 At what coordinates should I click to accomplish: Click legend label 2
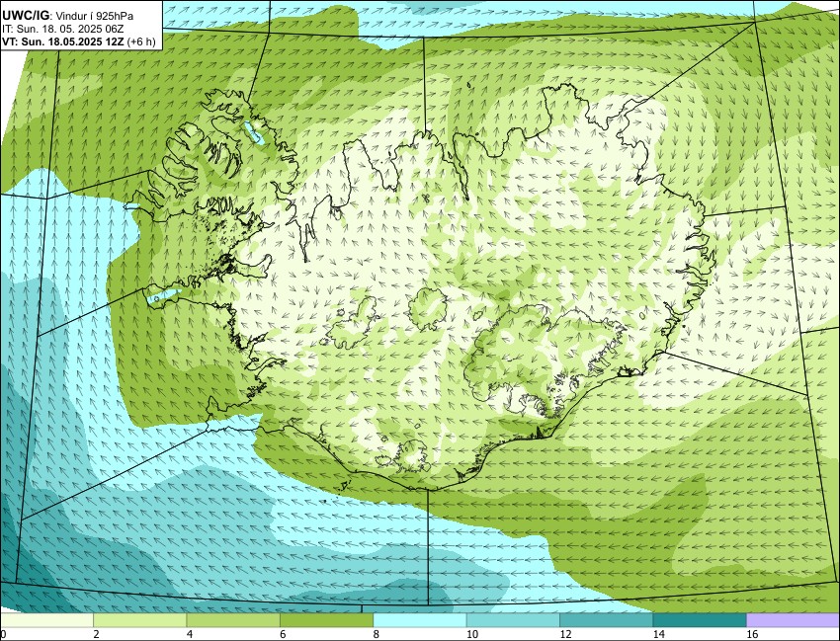97,634
